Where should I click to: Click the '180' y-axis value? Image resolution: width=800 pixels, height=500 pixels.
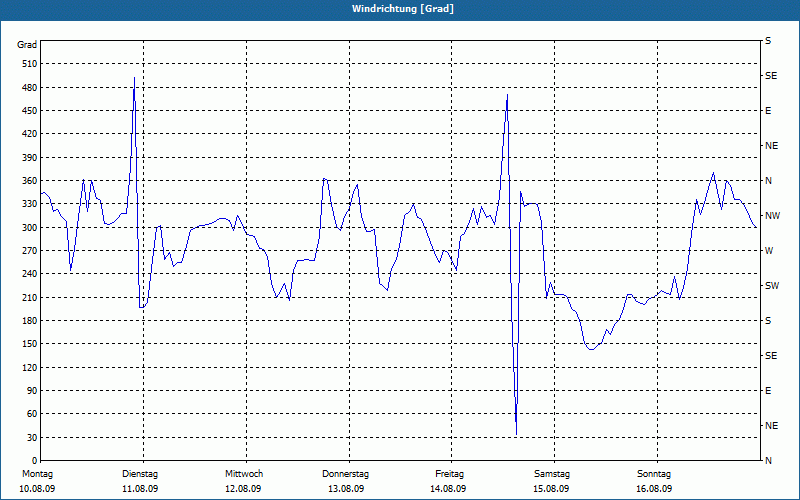coord(30,321)
